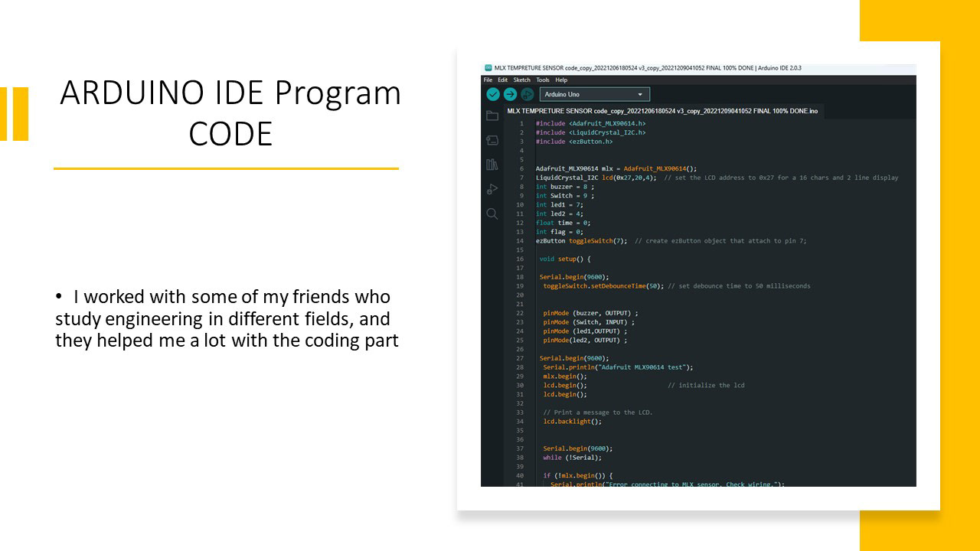
Task: Click the 'void setup() {' line
Action: [565, 259]
